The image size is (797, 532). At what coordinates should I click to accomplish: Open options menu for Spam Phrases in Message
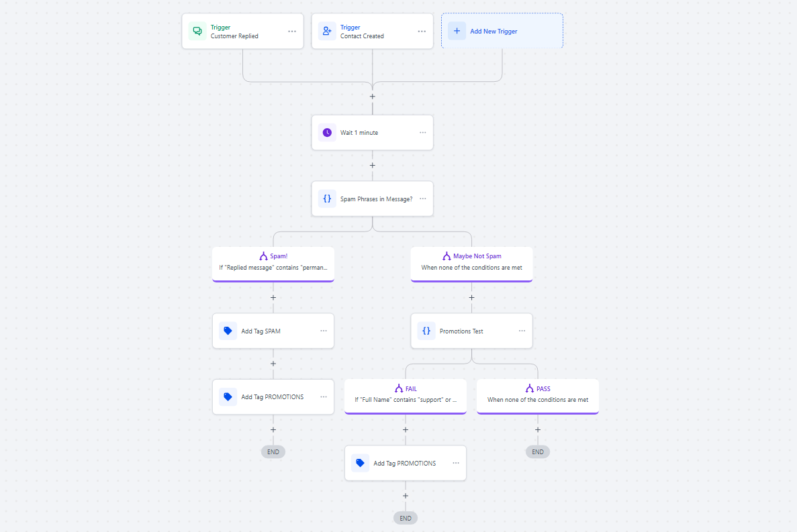coord(423,199)
